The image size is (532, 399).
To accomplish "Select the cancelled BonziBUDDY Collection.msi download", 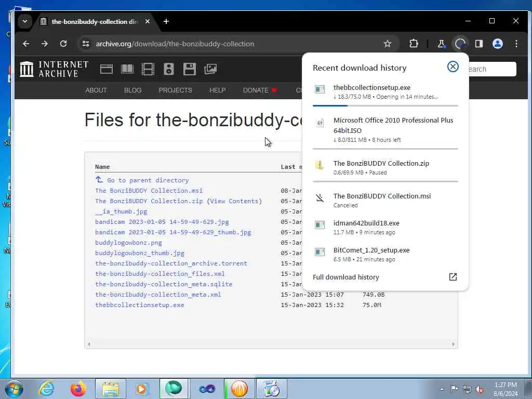I will [385, 200].
